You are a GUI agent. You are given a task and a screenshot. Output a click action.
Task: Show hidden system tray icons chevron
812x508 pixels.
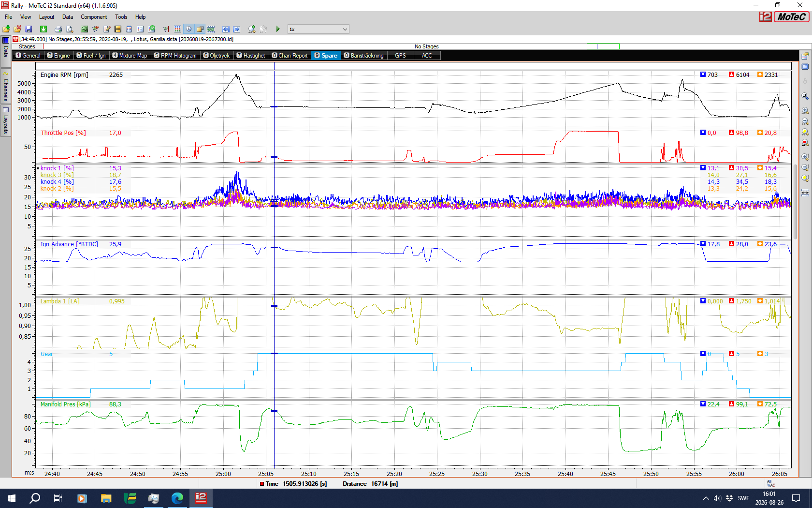pos(706,498)
